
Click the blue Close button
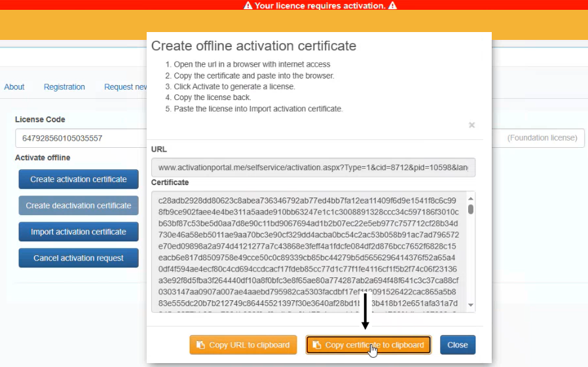(458, 345)
